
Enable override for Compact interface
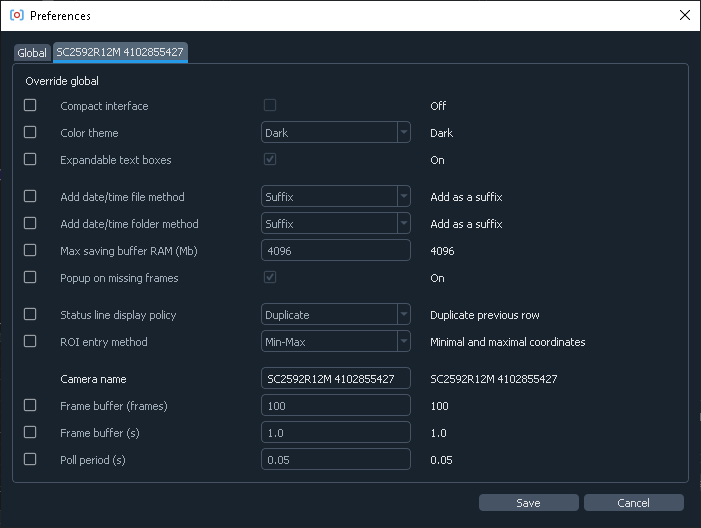pyautogui.click(x=30, y=105)
